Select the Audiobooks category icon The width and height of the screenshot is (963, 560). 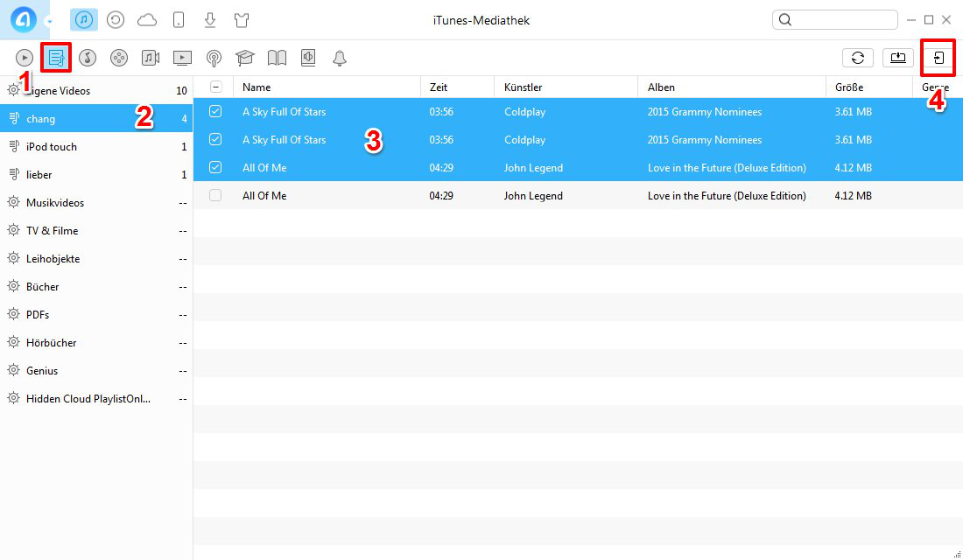(308, 58)
